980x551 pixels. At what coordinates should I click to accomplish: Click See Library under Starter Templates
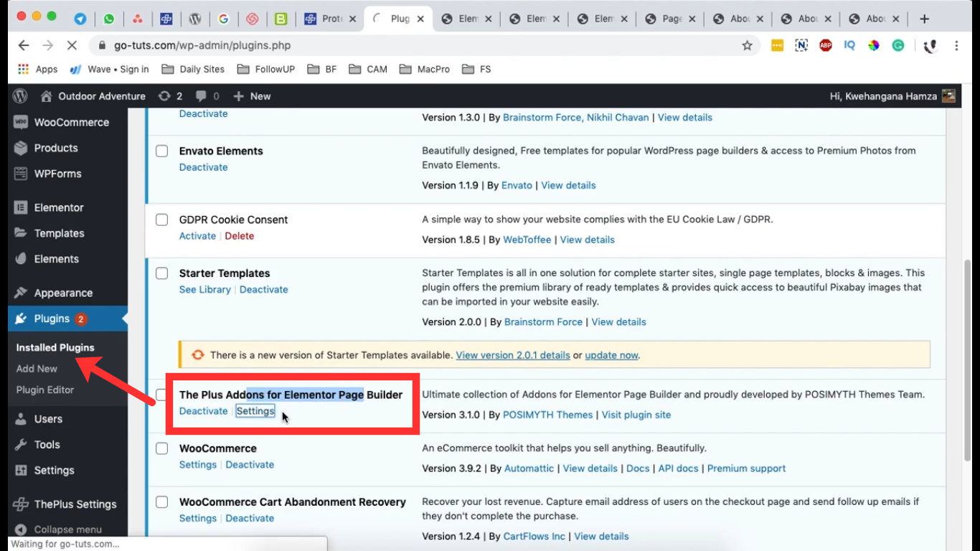(205, 290)
